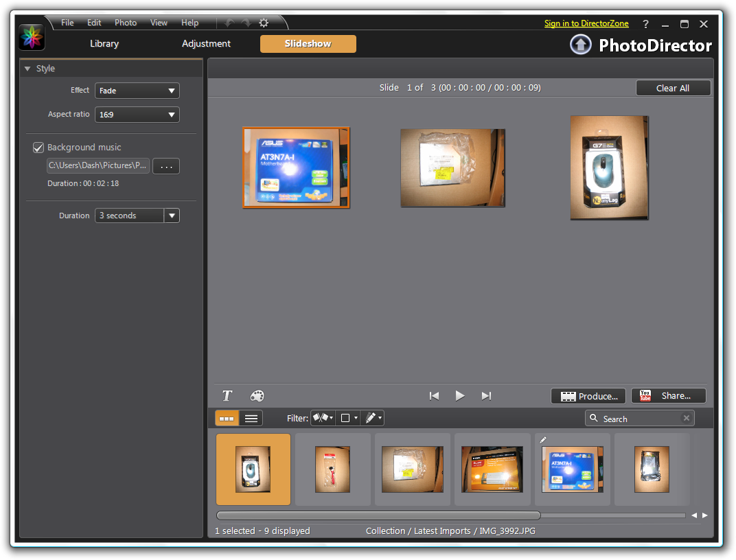The image size is (736, 560).
Task: Switch to filmstrip thumbnail view
Action: (227, 418)
